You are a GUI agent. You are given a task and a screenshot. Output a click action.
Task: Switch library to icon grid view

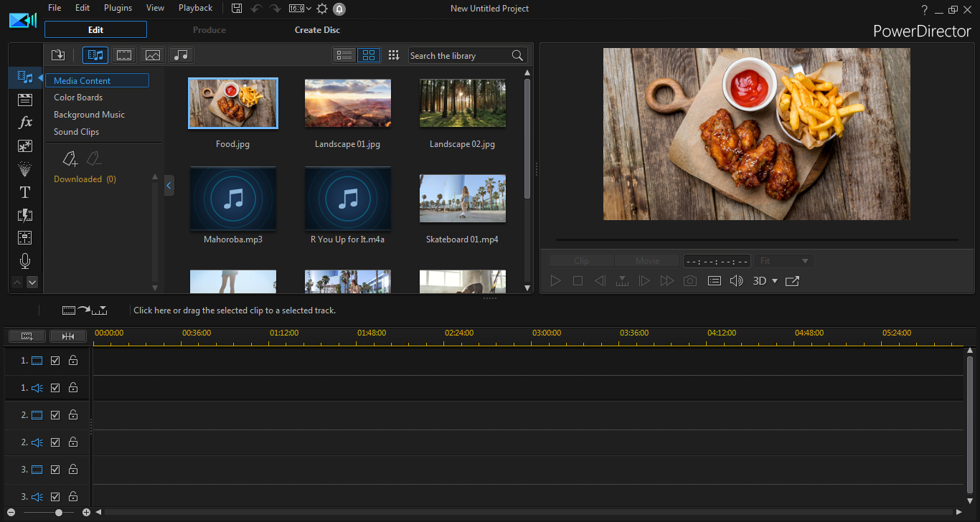tap(369, 55)
